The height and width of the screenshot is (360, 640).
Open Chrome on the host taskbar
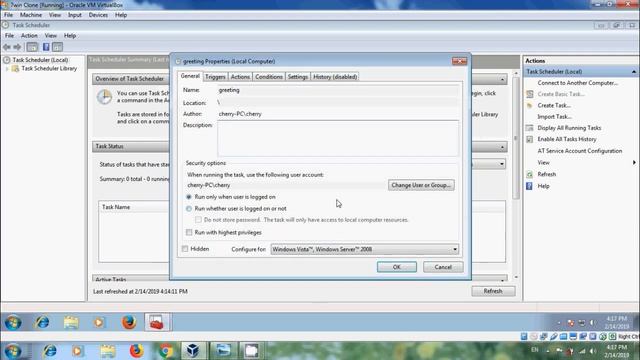click(x=166, y=351)
